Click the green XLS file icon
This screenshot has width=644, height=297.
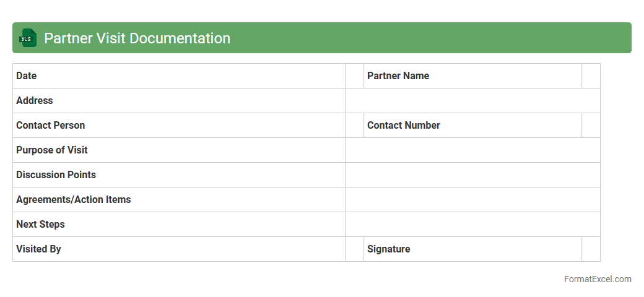28,38
